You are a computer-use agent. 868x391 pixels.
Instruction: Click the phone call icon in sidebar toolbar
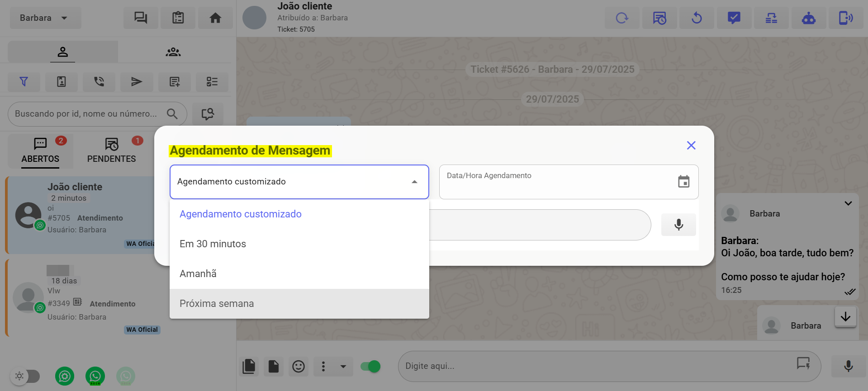pyautogui.click(x=99, y=82)
